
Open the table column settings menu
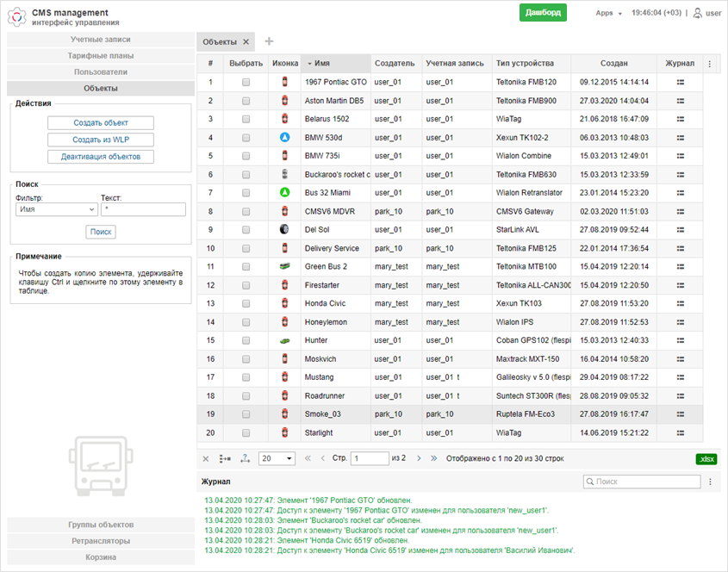709,64
